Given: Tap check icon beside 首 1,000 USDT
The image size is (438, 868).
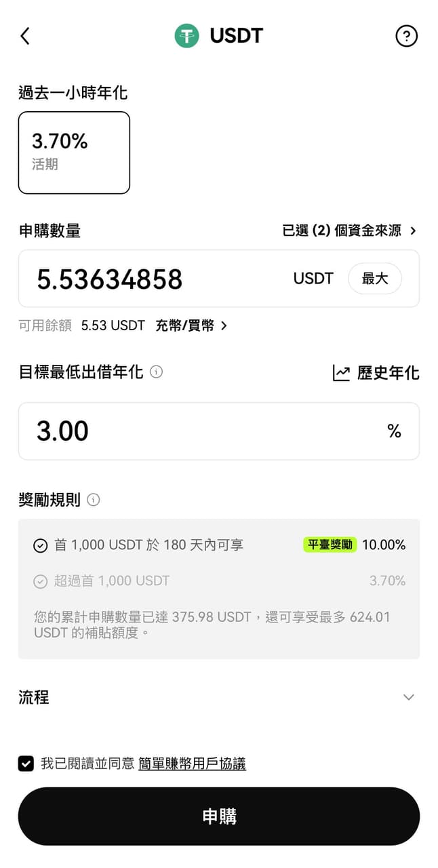Looking at the screenshot, I should click(41, 545).
